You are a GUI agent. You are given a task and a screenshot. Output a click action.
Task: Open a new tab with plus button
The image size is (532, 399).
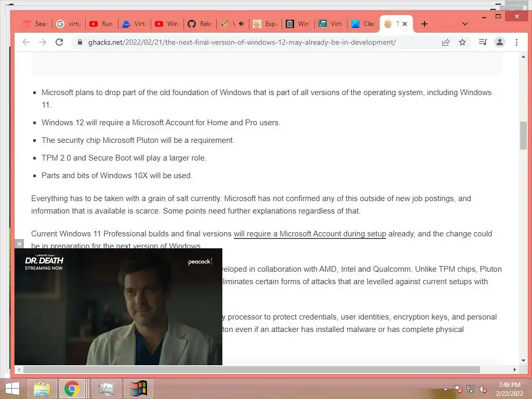click(424, 24)
